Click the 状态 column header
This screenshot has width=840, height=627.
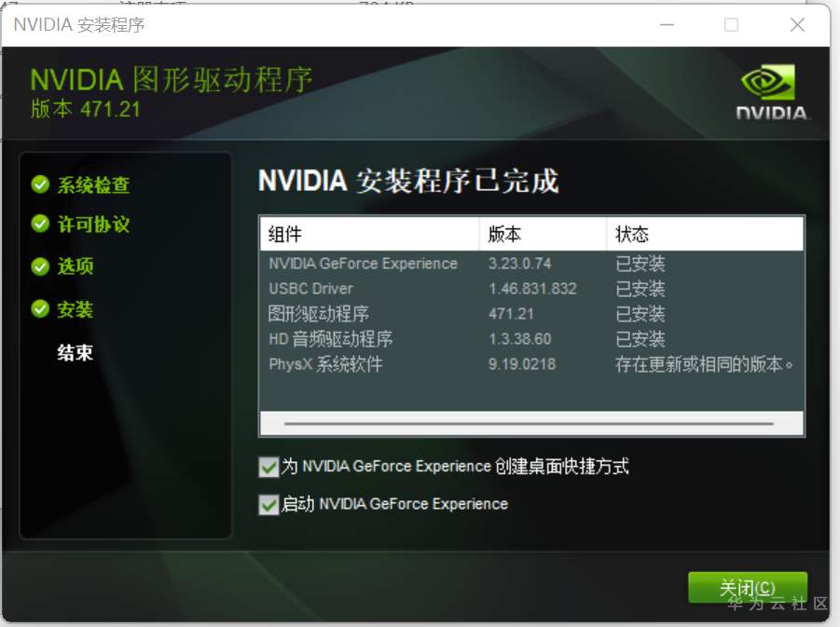[705, 234]
